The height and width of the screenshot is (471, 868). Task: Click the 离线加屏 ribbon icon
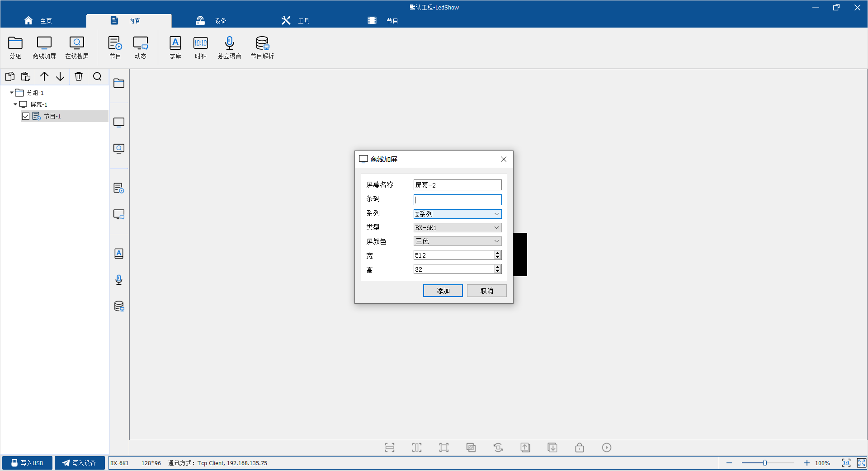[44, 47]
